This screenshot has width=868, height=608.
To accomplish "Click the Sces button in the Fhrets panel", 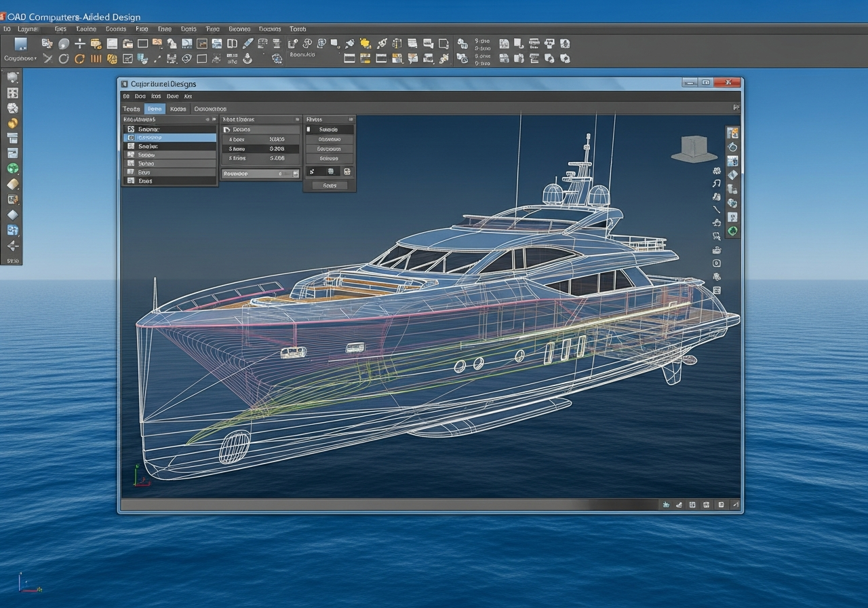I will [330, 185].
